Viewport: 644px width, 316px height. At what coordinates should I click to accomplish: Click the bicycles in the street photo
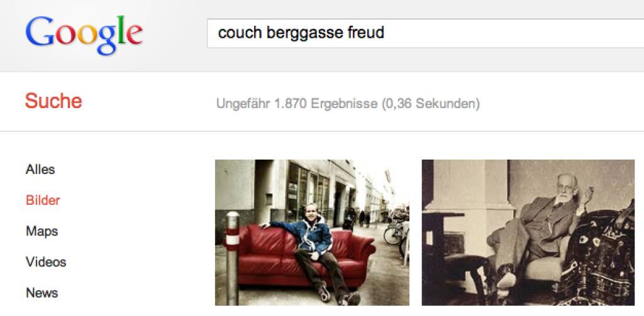[396, 235]
